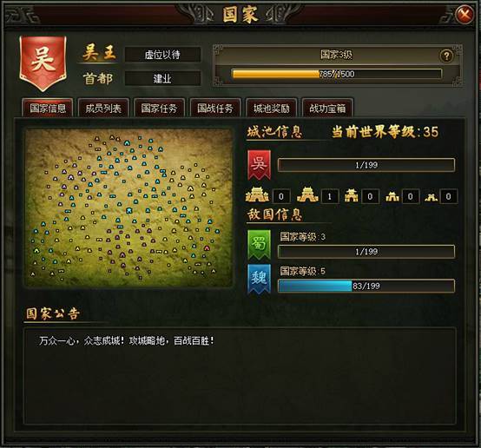Select the 国家信息 tab
481x448 pixels.
(48, 108)
